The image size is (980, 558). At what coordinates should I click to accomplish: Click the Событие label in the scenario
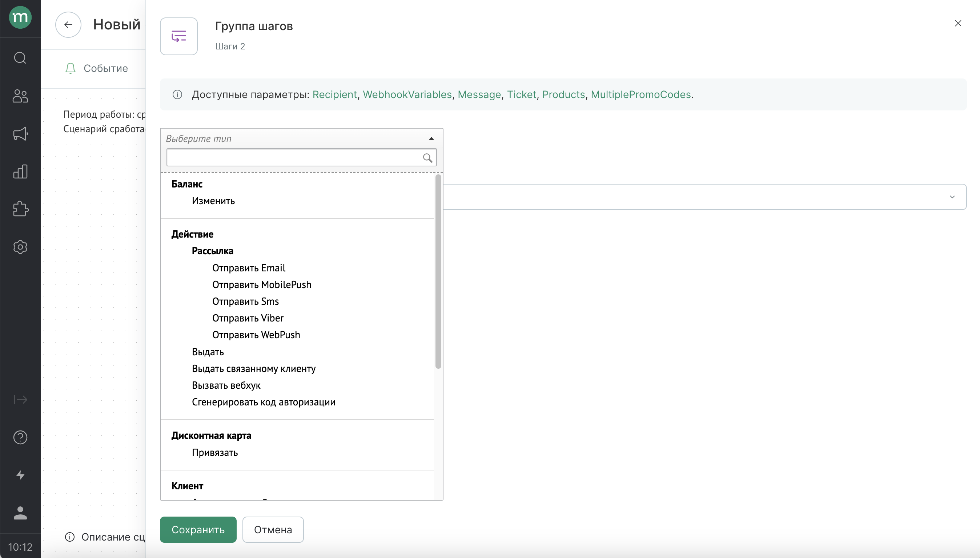tap(106, 68)
